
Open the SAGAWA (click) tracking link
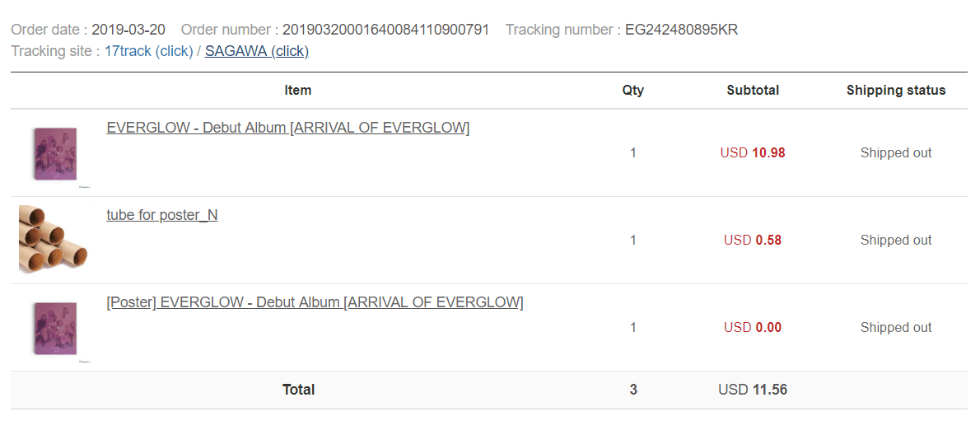coord(257,51)
